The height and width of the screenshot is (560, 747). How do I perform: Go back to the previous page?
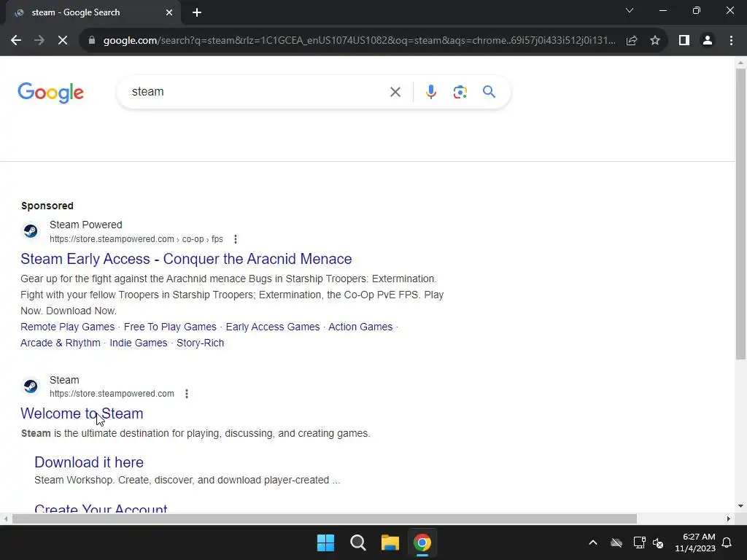(x=16, y=41)
